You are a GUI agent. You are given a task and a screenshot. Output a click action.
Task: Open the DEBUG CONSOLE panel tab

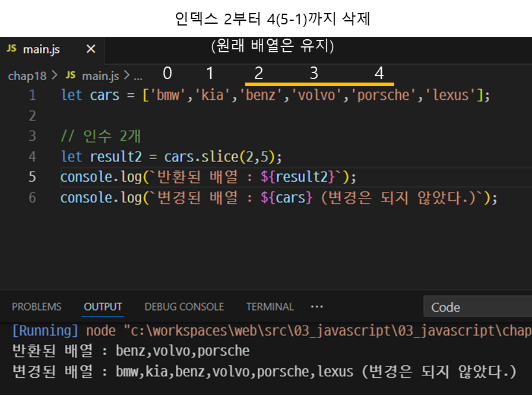184,306
